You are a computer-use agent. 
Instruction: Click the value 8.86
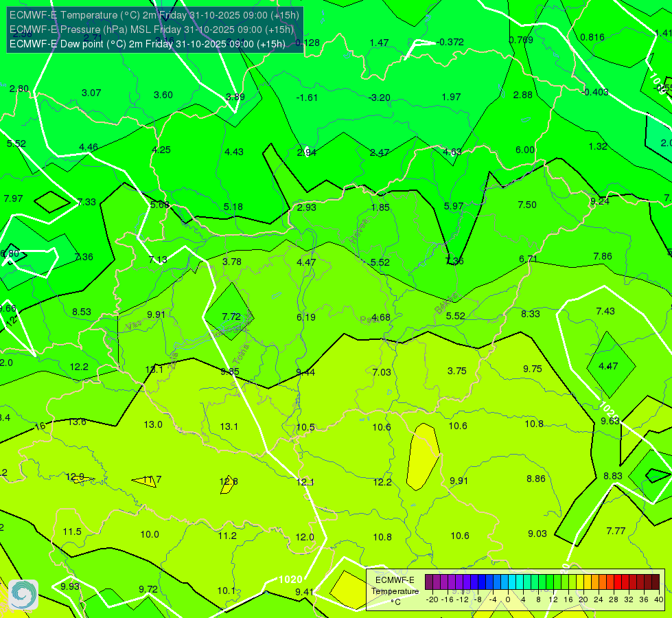pyautogui.click(x=536, y=479)
